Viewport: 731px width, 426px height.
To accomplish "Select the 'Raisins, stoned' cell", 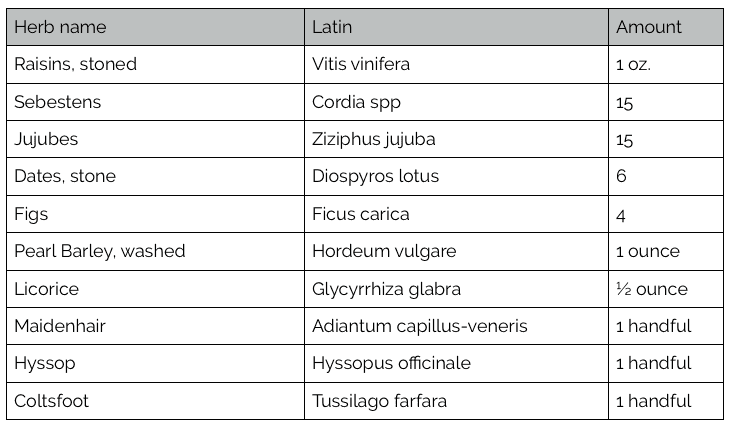I will coord(75,64).
